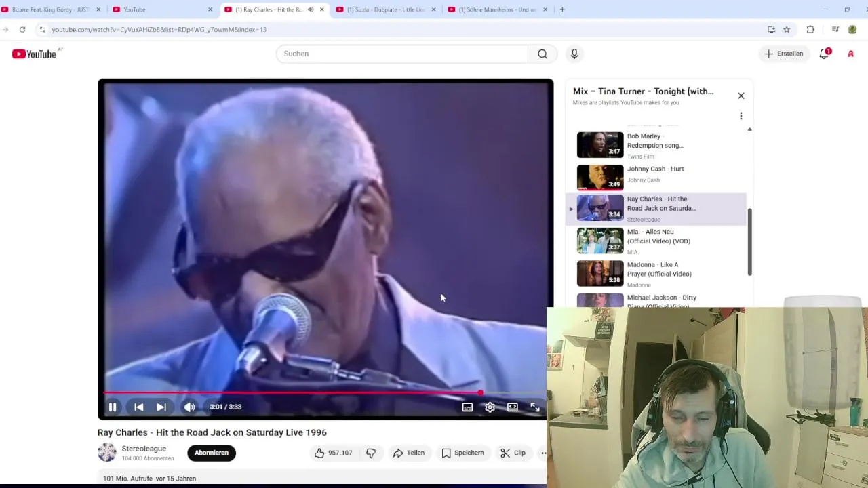868x488 pixels.
Task: Close the Ray Charles browser tab
Action: coord(322,9)
